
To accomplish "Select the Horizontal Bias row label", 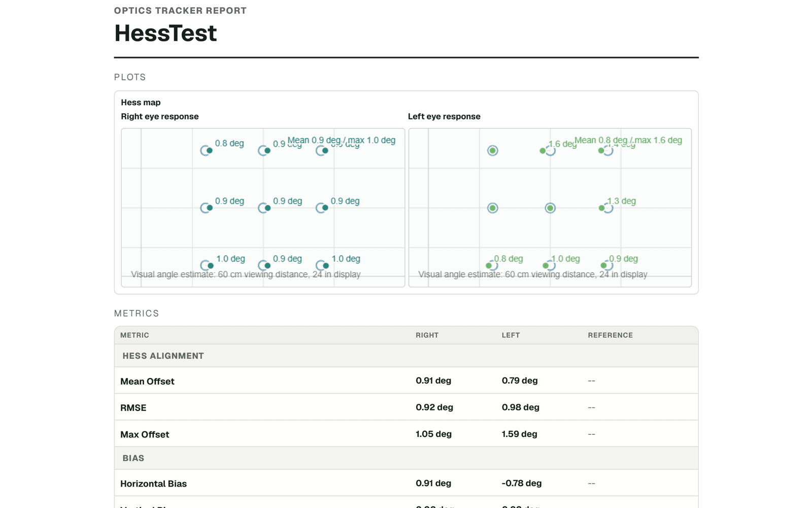I will click(x=153, y=484).
